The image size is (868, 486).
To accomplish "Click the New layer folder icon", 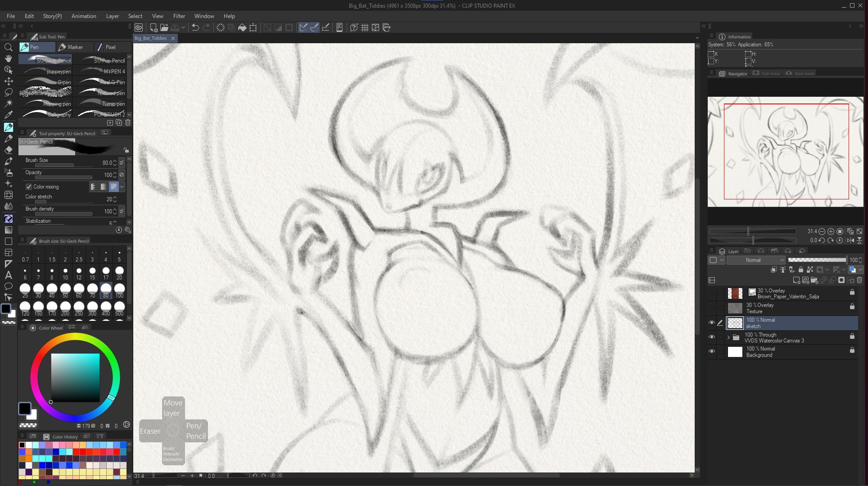I will pyautogui.click(x=814, y=280).
